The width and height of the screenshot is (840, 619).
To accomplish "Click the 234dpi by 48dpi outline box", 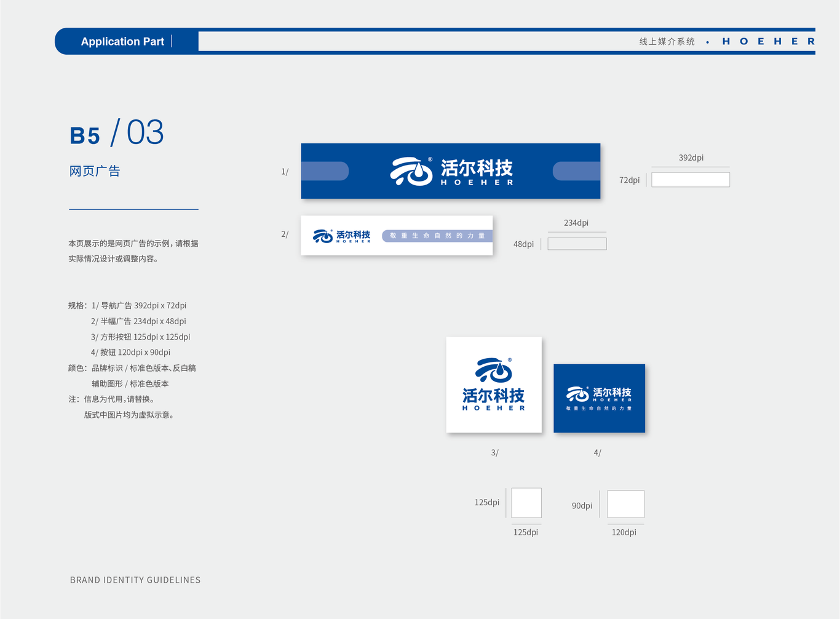I will pyautogui.click(x=577, y=244).
